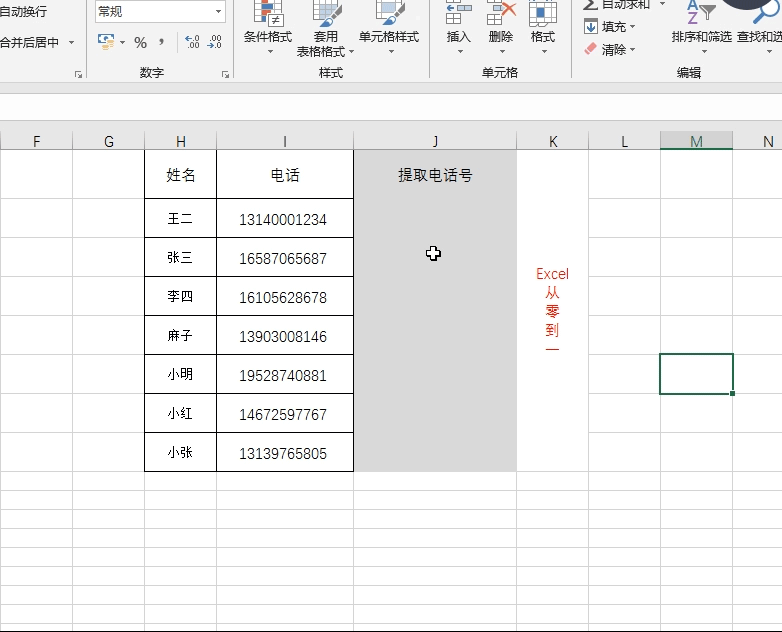Click the red Excel从零到一 text cell

553,310
